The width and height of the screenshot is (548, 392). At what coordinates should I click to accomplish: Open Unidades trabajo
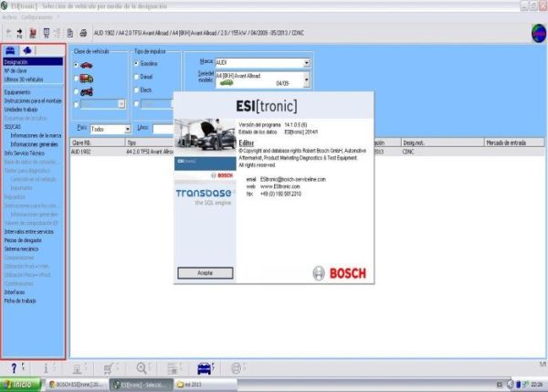(x=21, y=110)
